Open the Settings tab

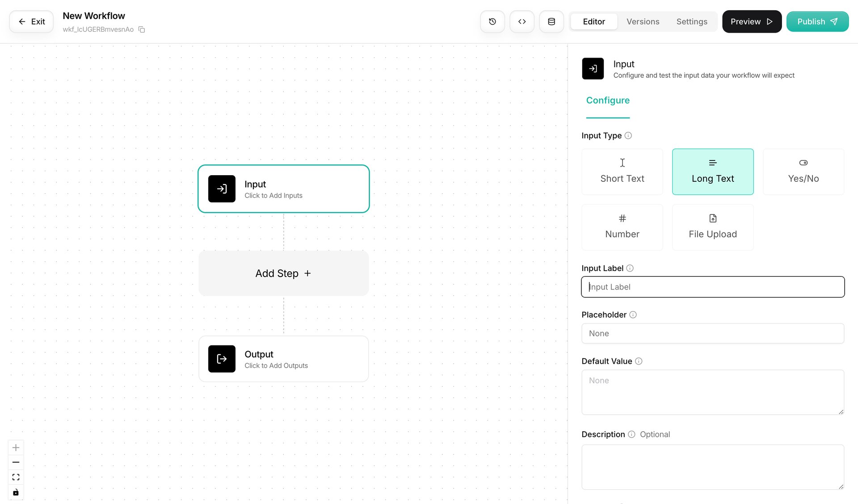coord(691,21)
